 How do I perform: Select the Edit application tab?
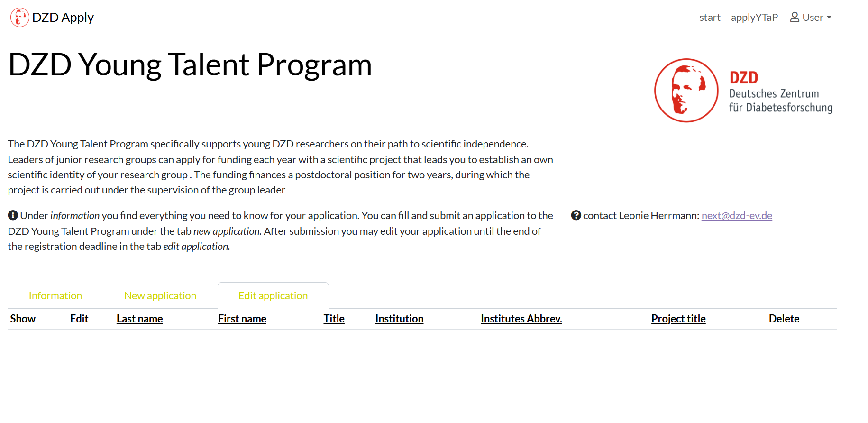click(273, 296)
